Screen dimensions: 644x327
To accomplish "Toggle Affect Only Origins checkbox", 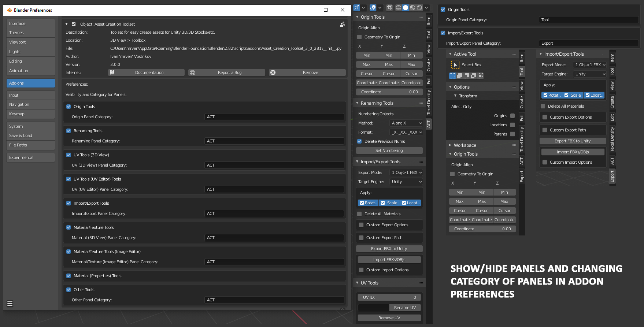I will pyautogui.click(x=512, y=116).
